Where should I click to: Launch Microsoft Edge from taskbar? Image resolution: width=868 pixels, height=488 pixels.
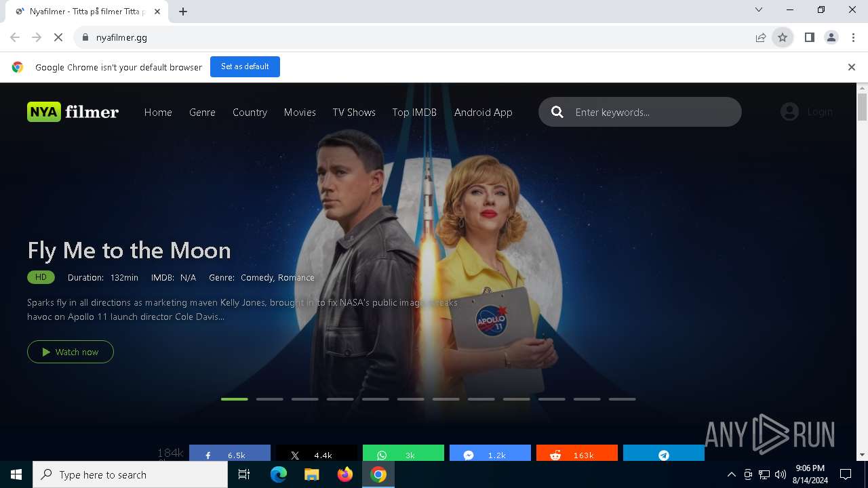coord(279,474)
